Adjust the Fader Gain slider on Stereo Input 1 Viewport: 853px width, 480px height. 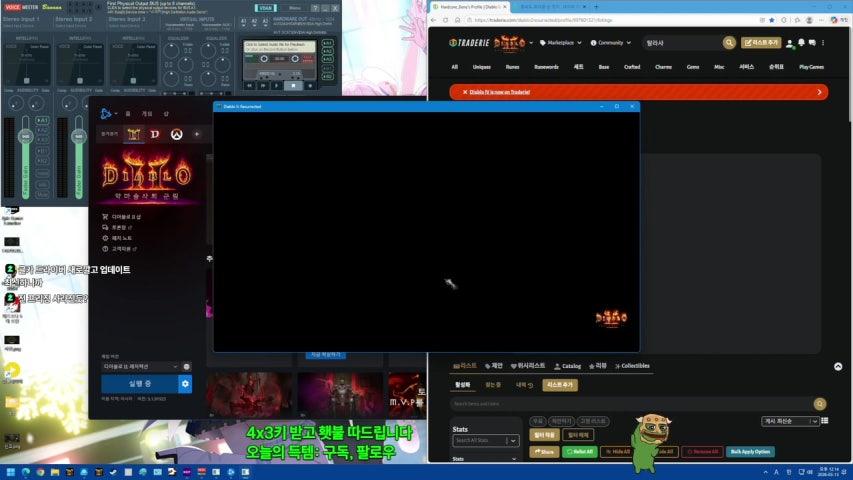click(x=26, y=137)
